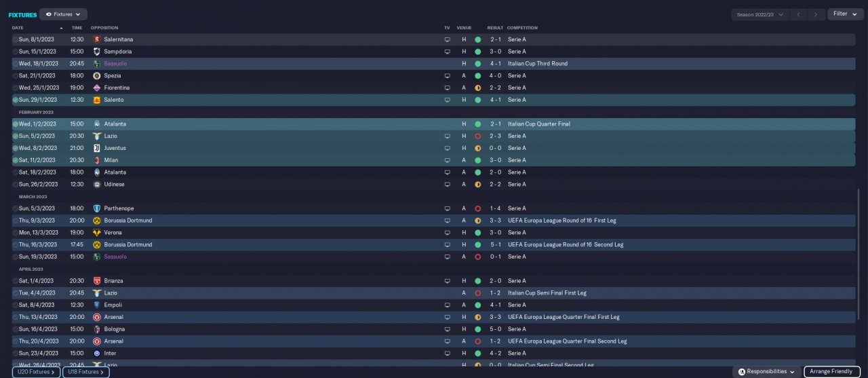Open the Fixtures view dropdown

(x=63, y=14)
